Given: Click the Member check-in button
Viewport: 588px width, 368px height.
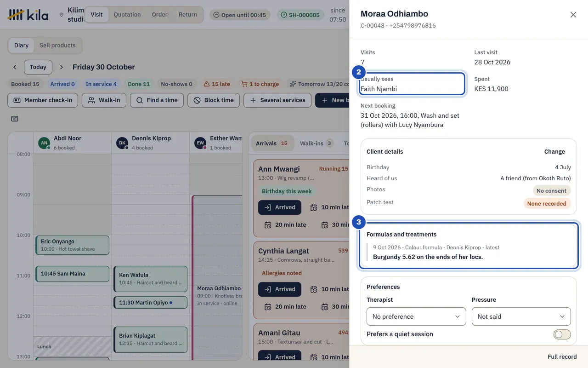Looking at the screenshot, I should (x=43, y=100).
